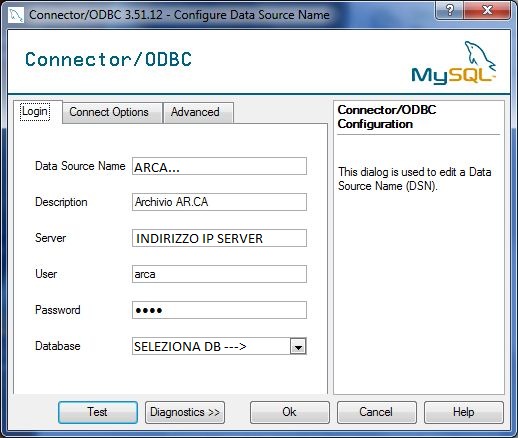Click the title bar question mark help icon
Image resolution: width=518 pixels, height=438 pixels.
449,10
